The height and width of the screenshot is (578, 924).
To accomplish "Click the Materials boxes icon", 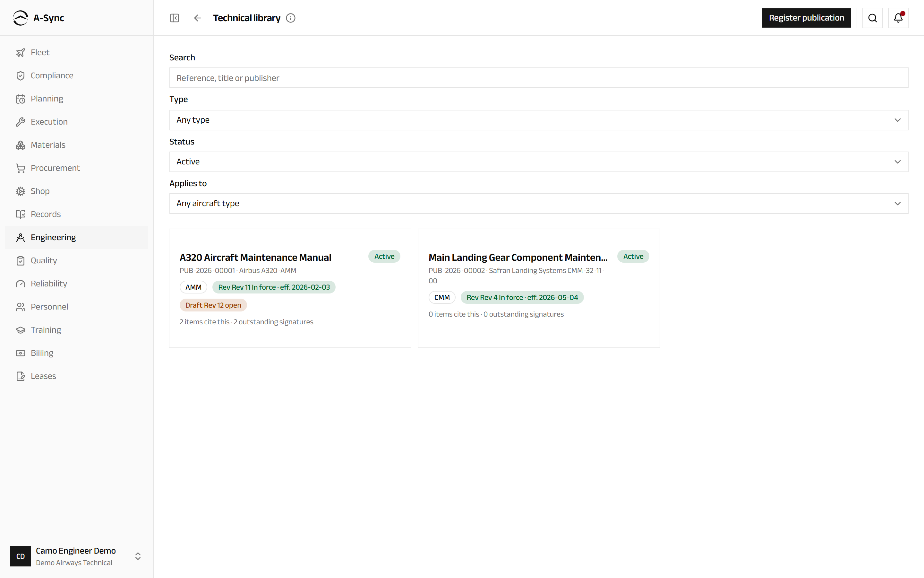I will [x=21, y=145].
